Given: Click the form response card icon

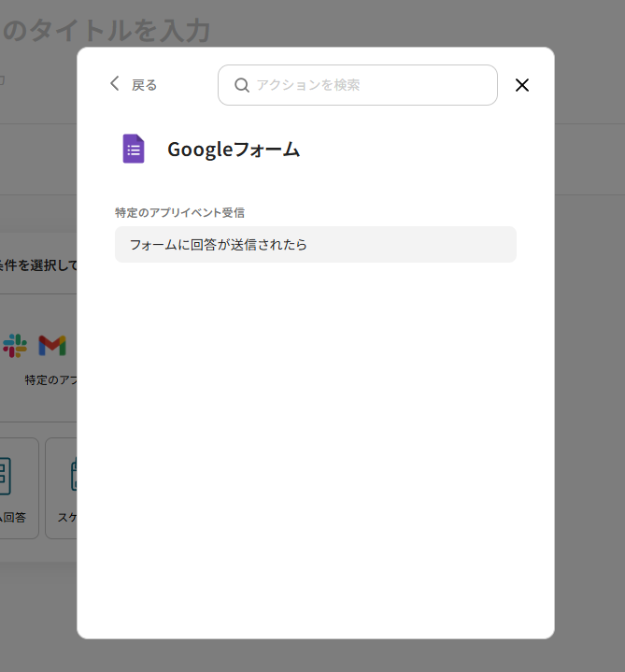Looking at the screenshot, I should click(x=4, y=475).
